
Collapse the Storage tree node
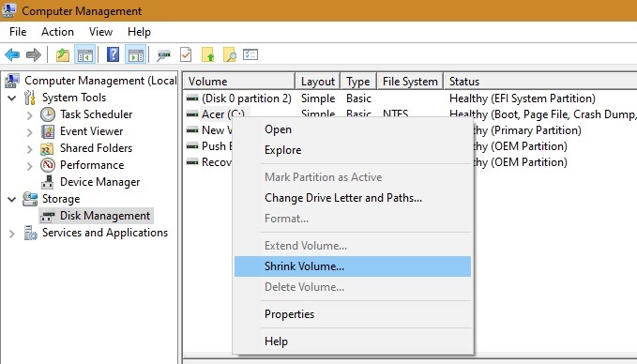[12, 199]
